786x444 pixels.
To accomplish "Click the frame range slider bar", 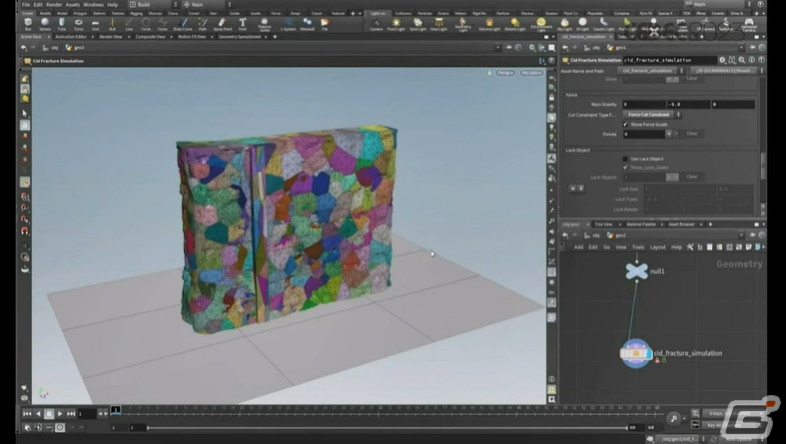I will coord(387,427).
